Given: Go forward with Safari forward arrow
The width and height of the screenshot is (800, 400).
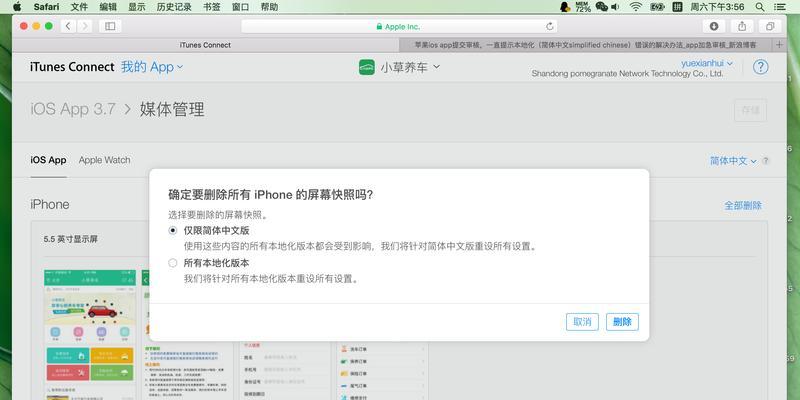Looking at the screenshot, I should pyautogui.click(x=84, y=26).
